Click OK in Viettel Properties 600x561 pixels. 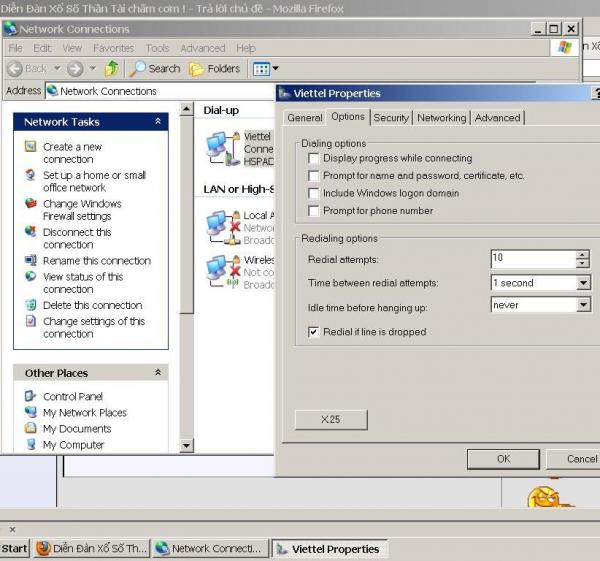[x=503, y=459]
